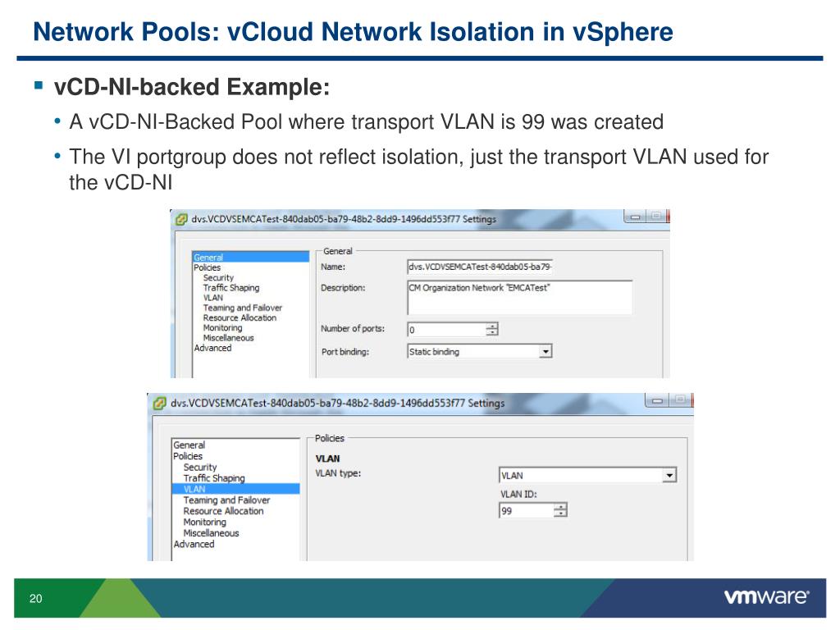Select Teaming and Failover in lower tree

[226, 500]
